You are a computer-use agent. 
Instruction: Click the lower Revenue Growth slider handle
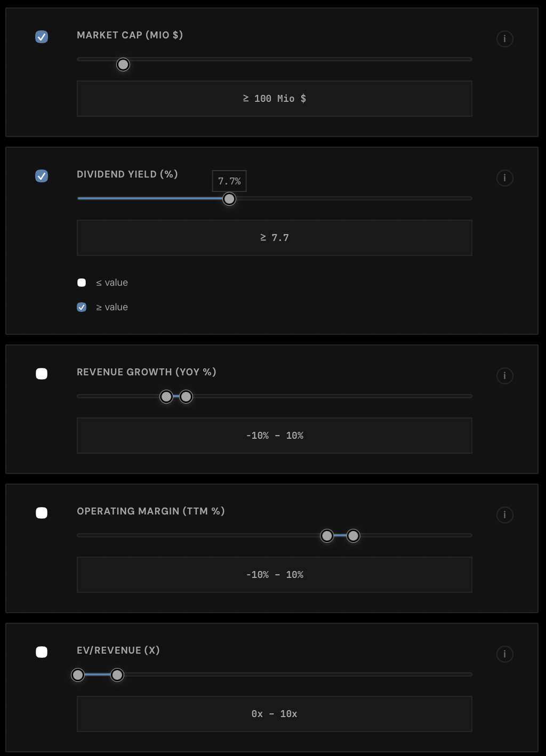(x=166, y=397)
